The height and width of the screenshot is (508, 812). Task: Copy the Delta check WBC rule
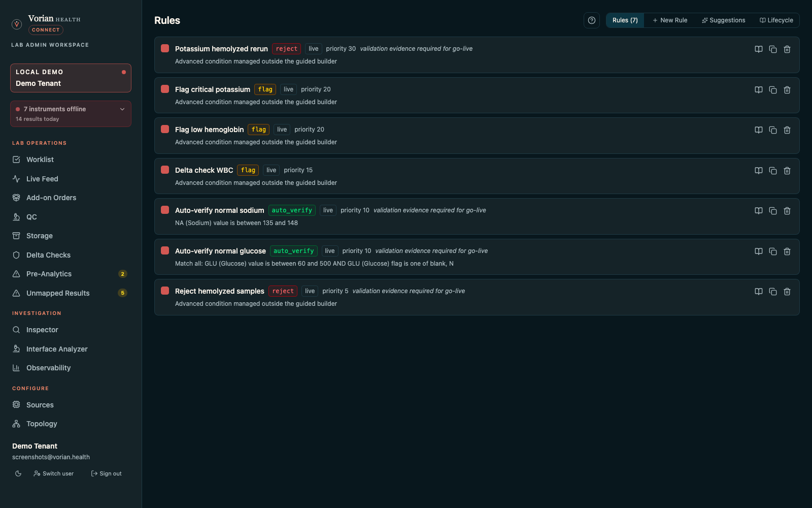pos(773,171)
